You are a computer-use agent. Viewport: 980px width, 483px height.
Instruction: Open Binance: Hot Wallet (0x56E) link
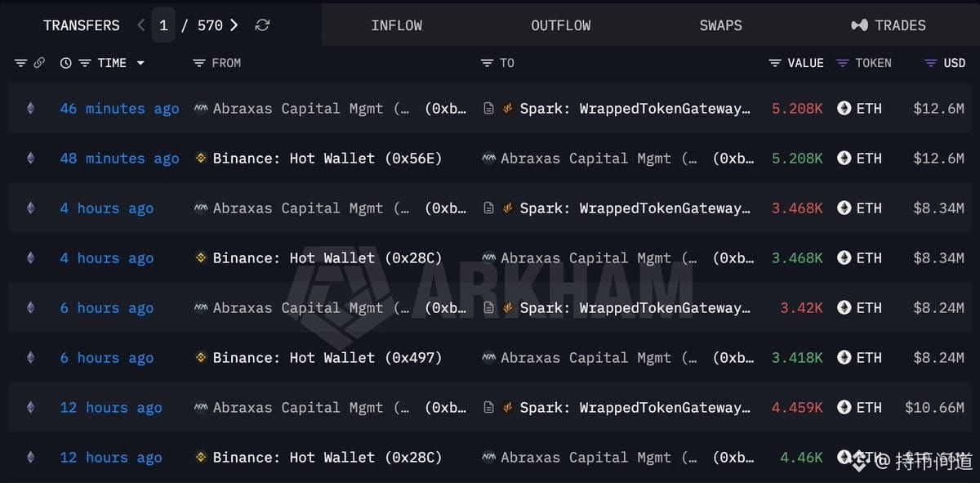coord(327,158)
